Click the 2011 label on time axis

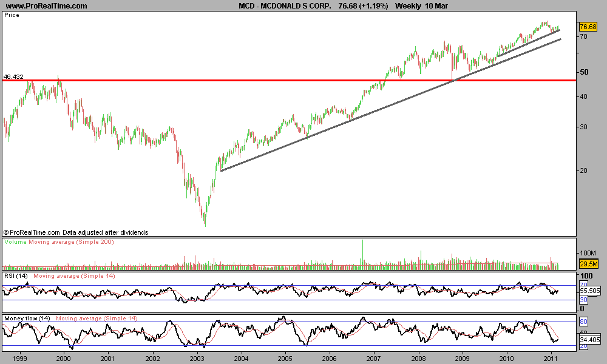pyautogui.click(x=551, y=359)
